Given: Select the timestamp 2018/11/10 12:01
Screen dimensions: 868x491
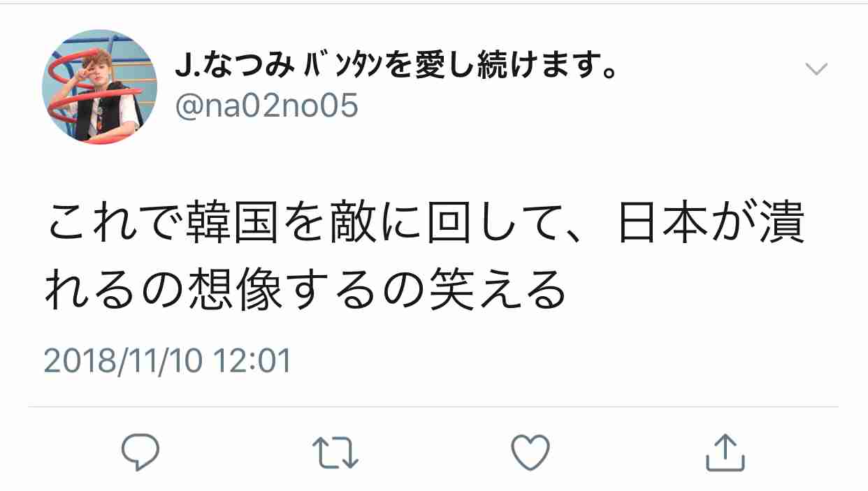Looking at the screenshot, I should click(166, 362).
